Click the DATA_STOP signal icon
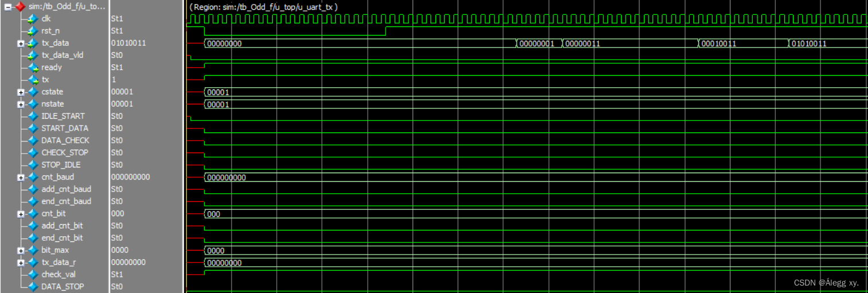 click(x=33, y=287)
